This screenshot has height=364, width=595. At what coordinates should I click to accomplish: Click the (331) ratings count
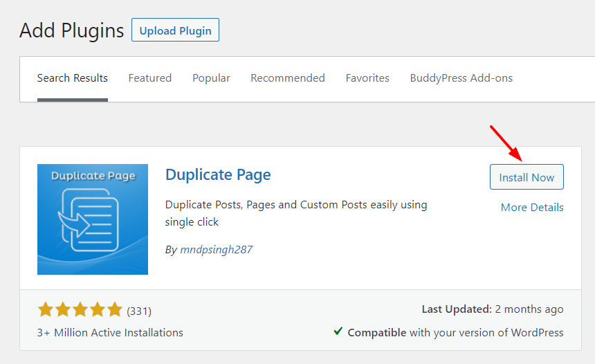pyautogui.click(x=139, y=311)
